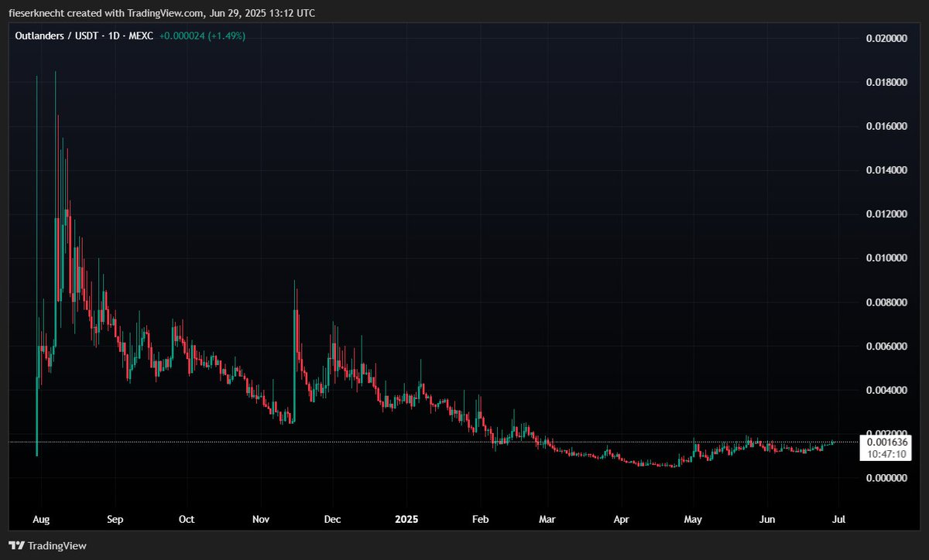Image resolution: width=929 pixels, height=560 pixels.
Task: Click the Oct label on the time axis
Action: click(x=186, y=520)
